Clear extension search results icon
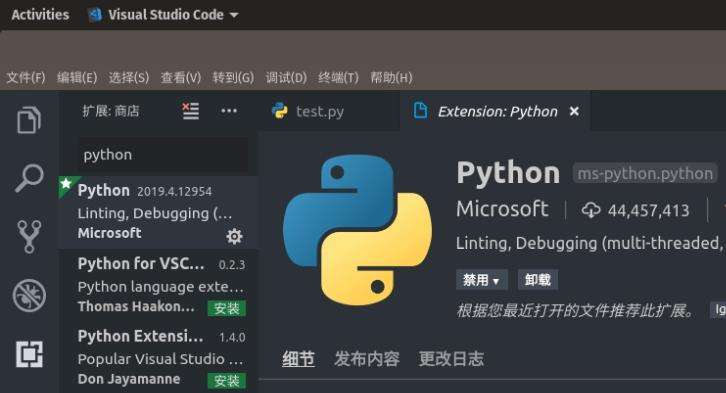The image size is (726, 393). pyautogui.click(x=190, y=111)
